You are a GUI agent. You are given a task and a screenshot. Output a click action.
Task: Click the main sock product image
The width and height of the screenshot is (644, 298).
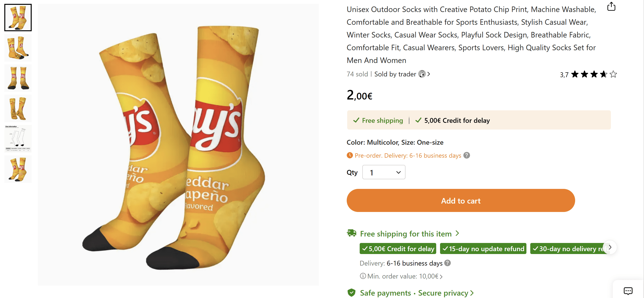178,144
